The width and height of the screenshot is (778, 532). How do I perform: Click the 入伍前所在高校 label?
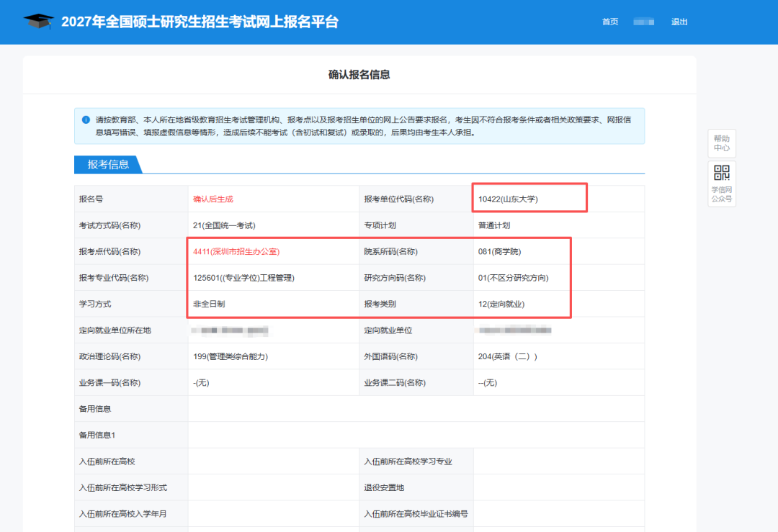[107, 461]
